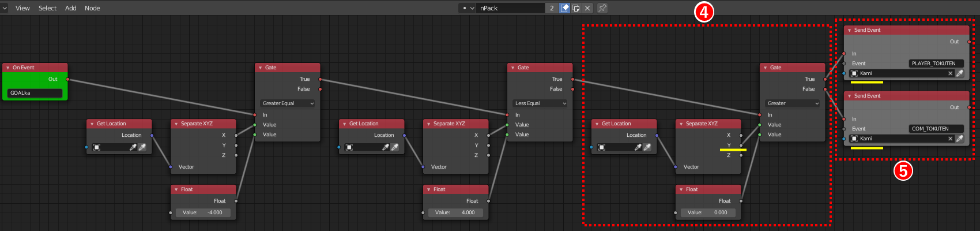The width and height of the screenshot is (980, 231).
Task: Click the boxed eyedropper in third Get Location
Action: pos(647,147)
